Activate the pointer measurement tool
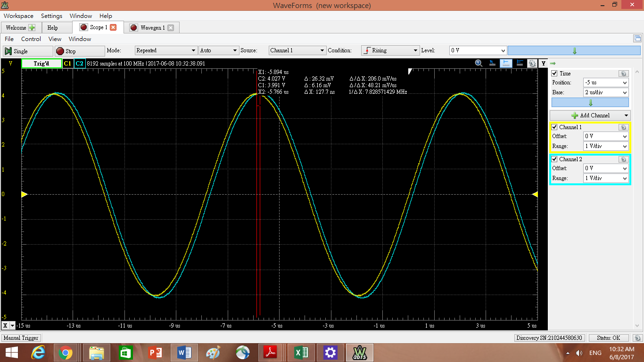Screen dimensions: 644x362 coord(491,63)
